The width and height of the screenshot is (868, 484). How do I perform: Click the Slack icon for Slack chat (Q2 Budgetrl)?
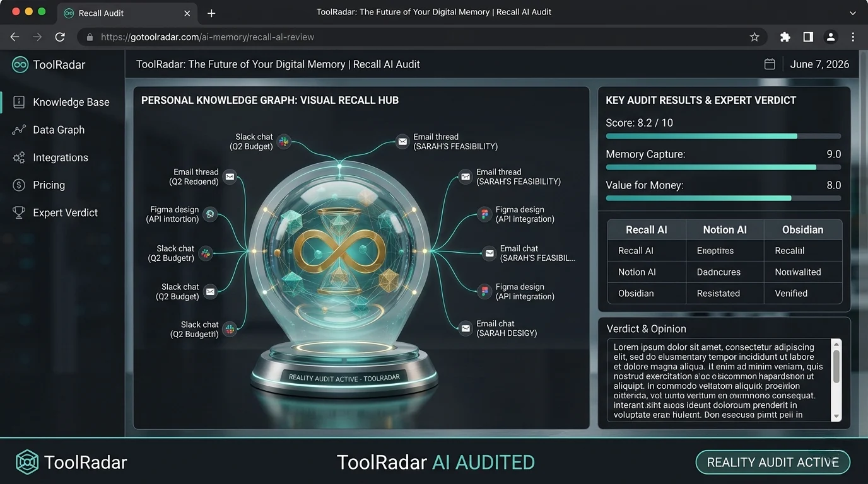[230, 329]
